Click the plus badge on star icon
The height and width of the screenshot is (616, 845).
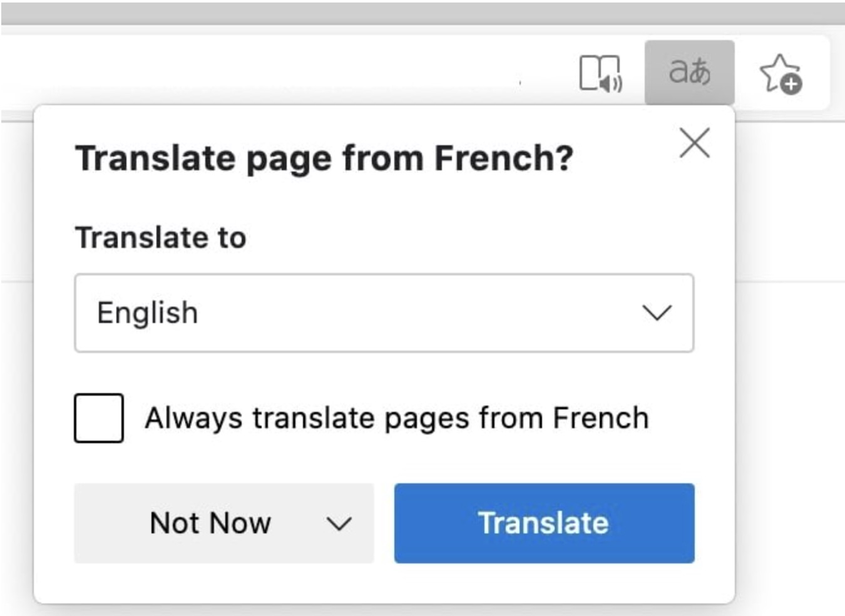click(792, 84)
